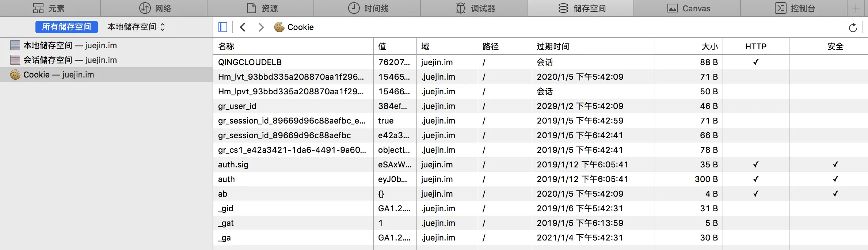868x250 pixels.
Task: Click the 所有储存空间 filter button
Action: click(x=66, y=27)
